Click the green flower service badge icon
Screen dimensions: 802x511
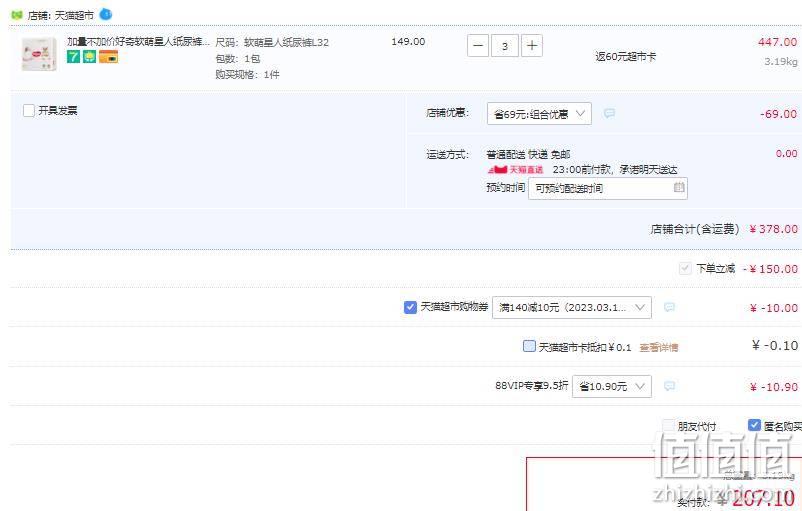click(90, 56)
